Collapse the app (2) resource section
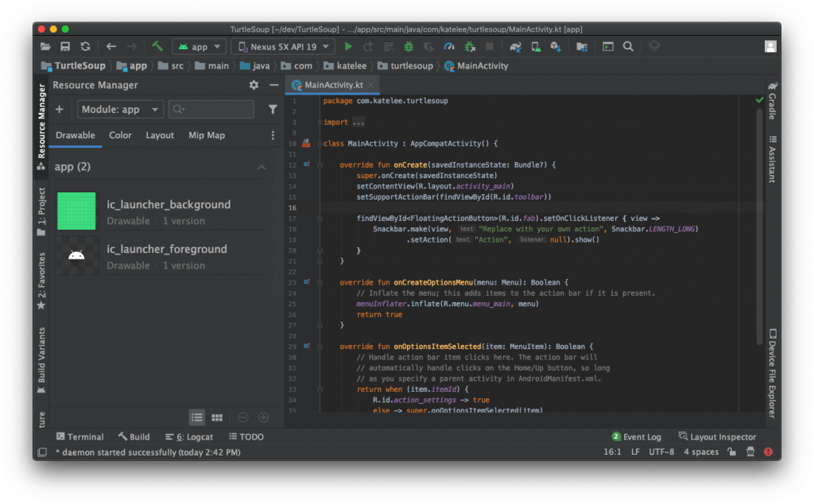The height and width of the screenshot is (504, 814). [x=262, y=168]
